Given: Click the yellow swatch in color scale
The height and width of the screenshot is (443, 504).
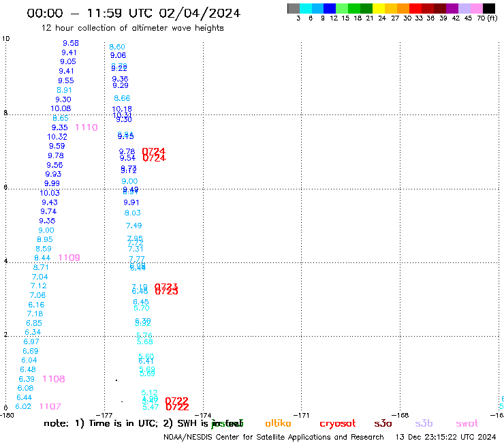Looking at the screenshot, I should click(379, 8).
